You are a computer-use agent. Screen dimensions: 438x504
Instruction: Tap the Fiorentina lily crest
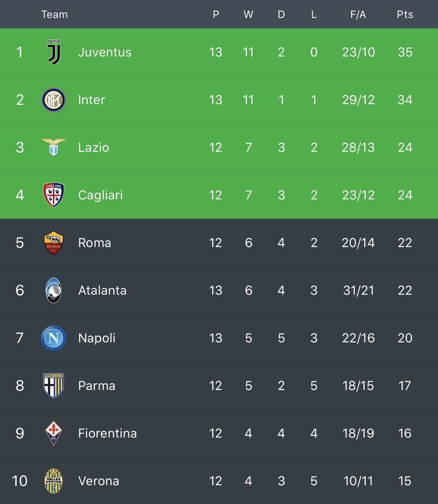pyautogui.click(x=54, y=433)
